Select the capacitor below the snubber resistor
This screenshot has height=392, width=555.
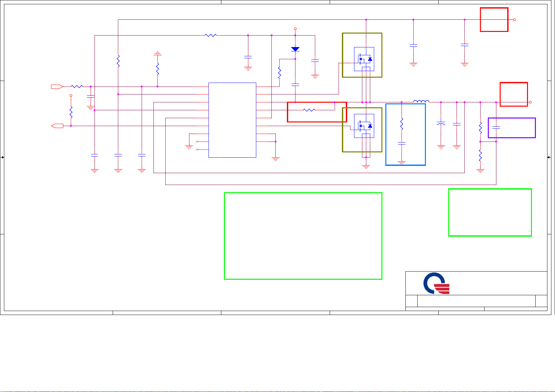[x=402, y=143]
